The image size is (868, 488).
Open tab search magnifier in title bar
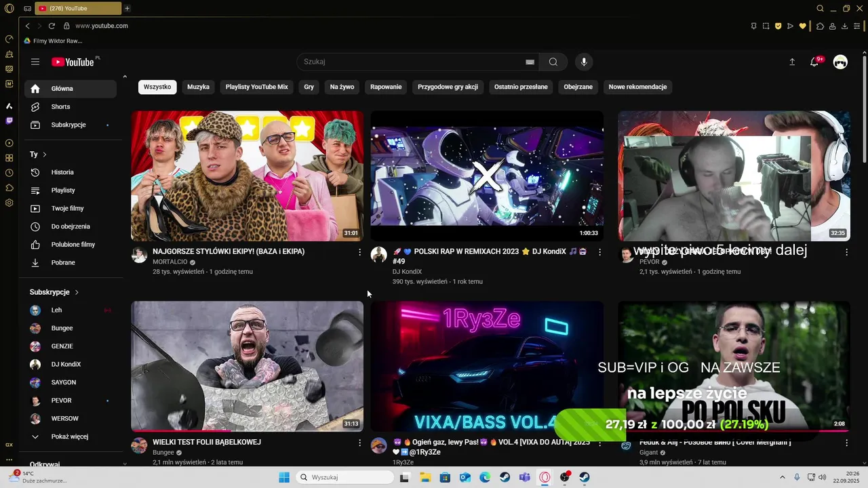tap(820, 8)
